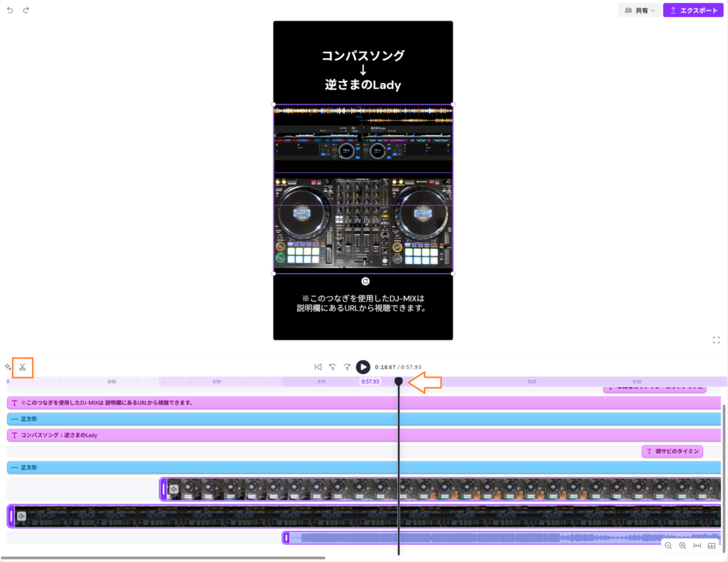Select the 頭サビのタイミン text clip

click(x=672, y=451)
